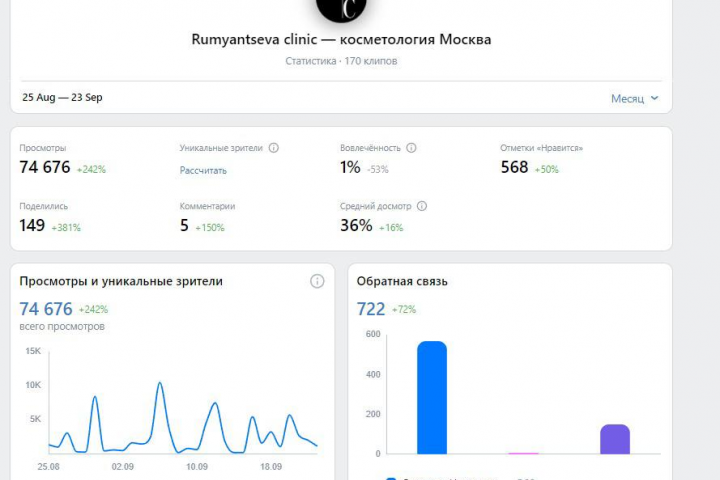This screenshot has height=480, width=720.
Task: Click the Вовлечённость value 1%
Action: [x=350, y=167]
